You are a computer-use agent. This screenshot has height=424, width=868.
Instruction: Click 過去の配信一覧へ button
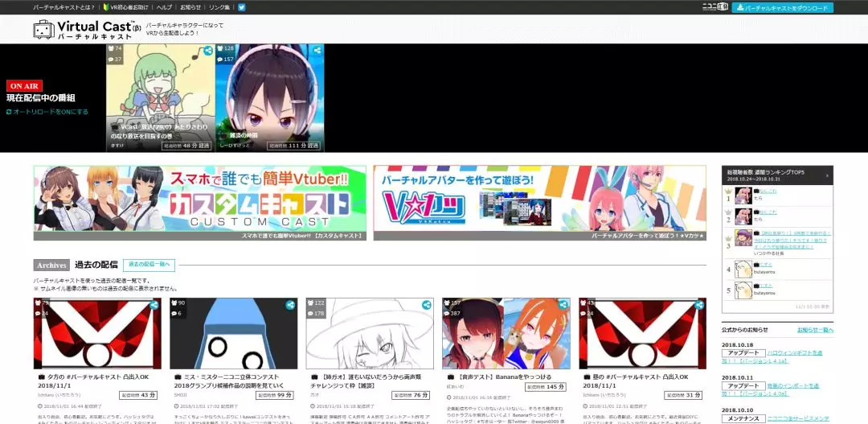149,265
